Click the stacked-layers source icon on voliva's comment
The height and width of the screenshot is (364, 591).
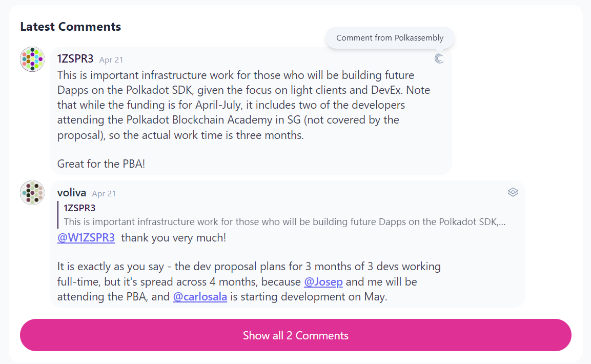[x=513, y=193]
